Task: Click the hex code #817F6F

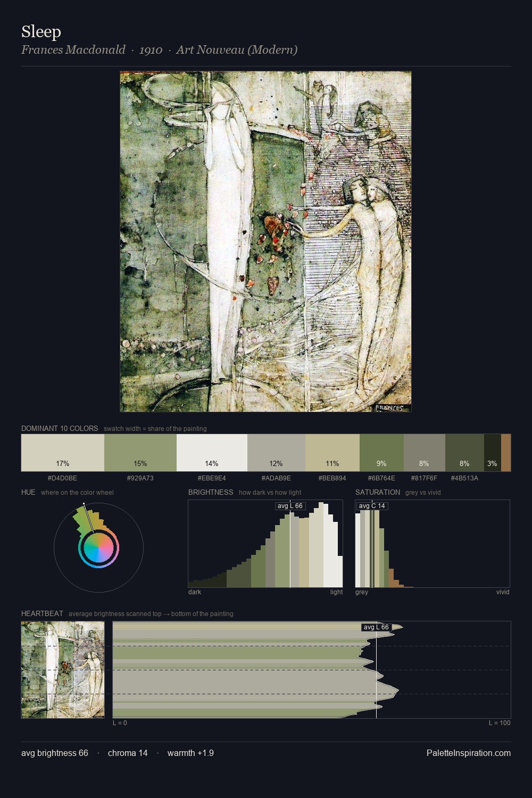Action: click(x=424, y=478)
